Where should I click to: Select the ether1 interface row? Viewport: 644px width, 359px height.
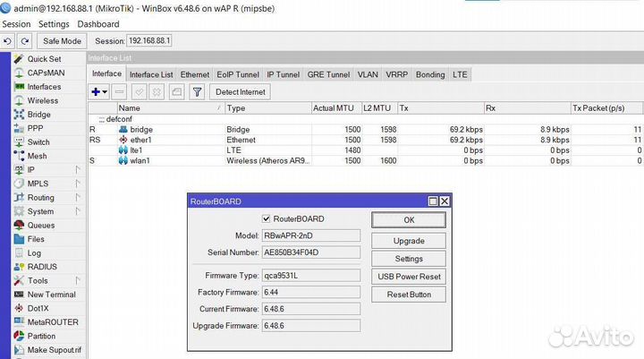coord(366,140)
